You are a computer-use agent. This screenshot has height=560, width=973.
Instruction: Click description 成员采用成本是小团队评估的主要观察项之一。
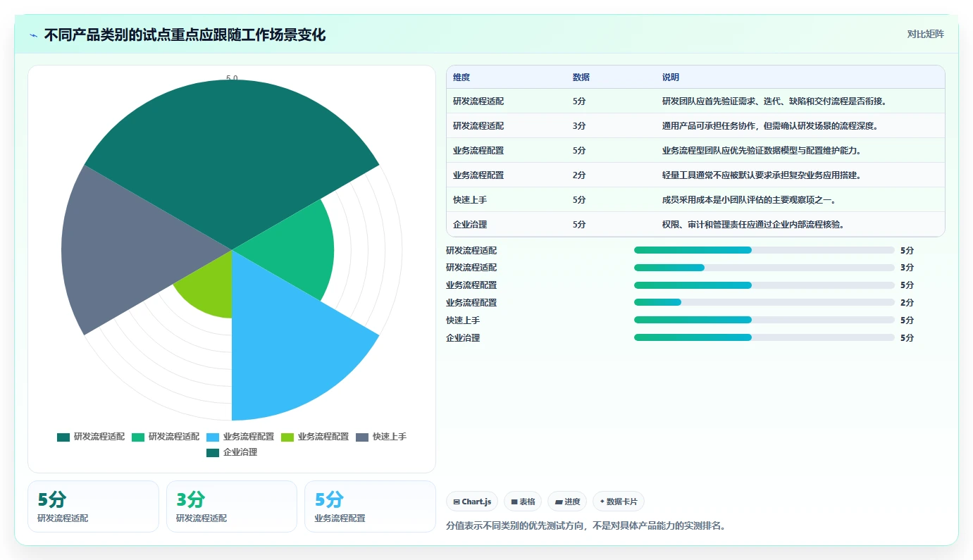749,200
